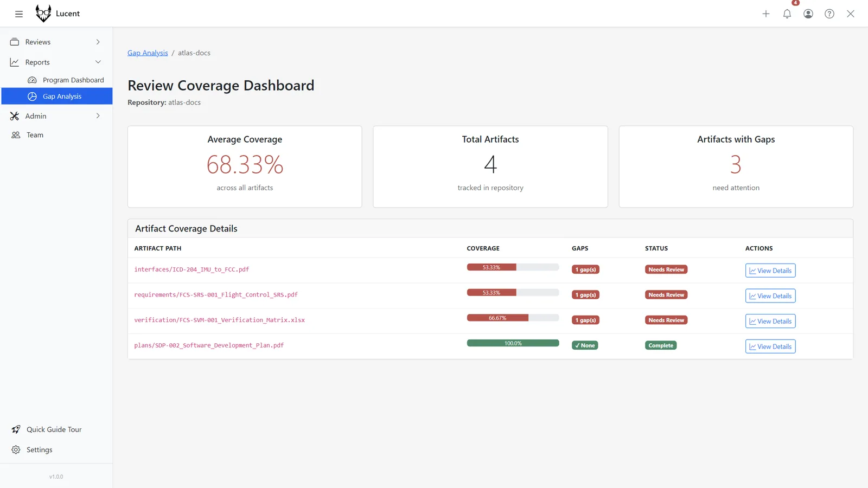Click ICD-204 row's 53.33% coverage bar
868x488 pixels.
tap(513, 267)
